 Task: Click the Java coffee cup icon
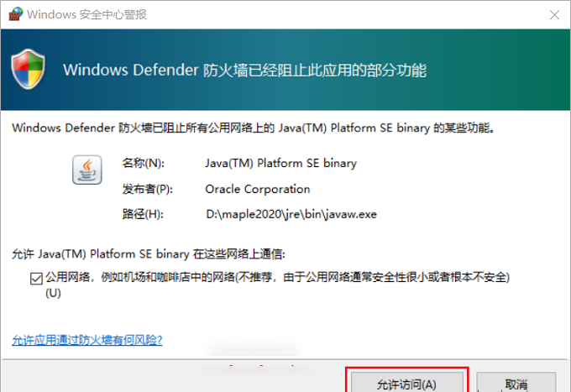tap(87, 170)
